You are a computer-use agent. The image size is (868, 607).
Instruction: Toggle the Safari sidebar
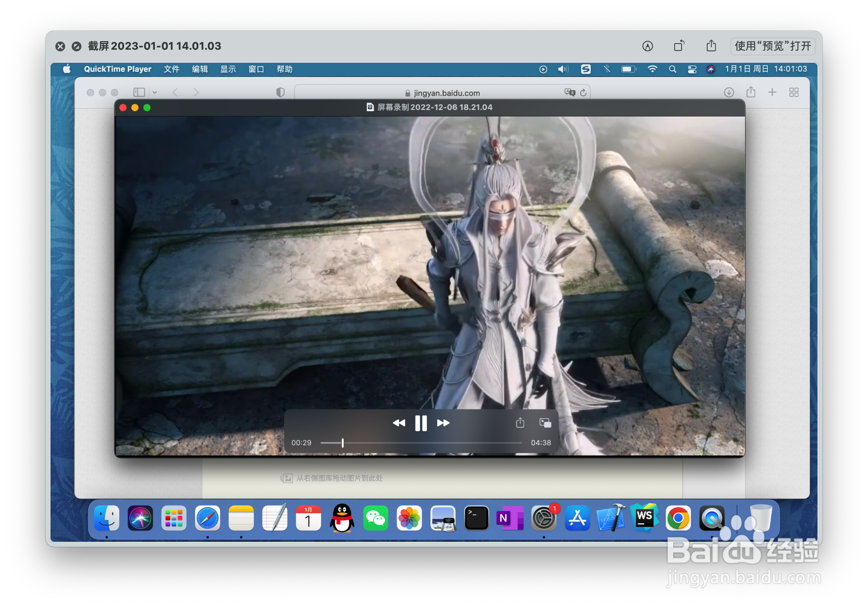(x=139, y=92)
